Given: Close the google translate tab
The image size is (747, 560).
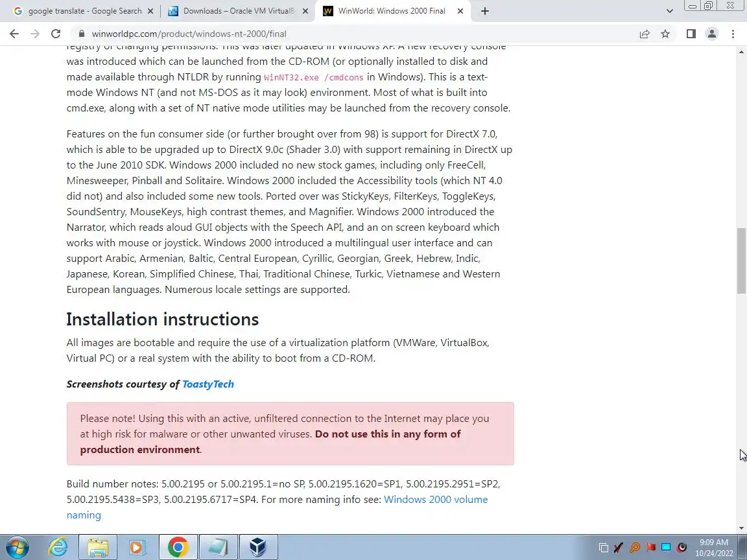Looking at the screenshot, I should point(150,11).
